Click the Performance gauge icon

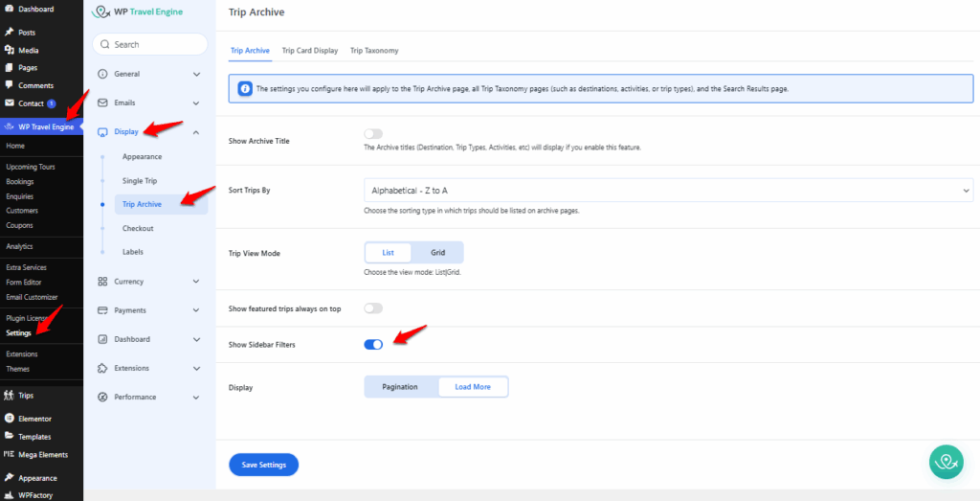[103, 397]
